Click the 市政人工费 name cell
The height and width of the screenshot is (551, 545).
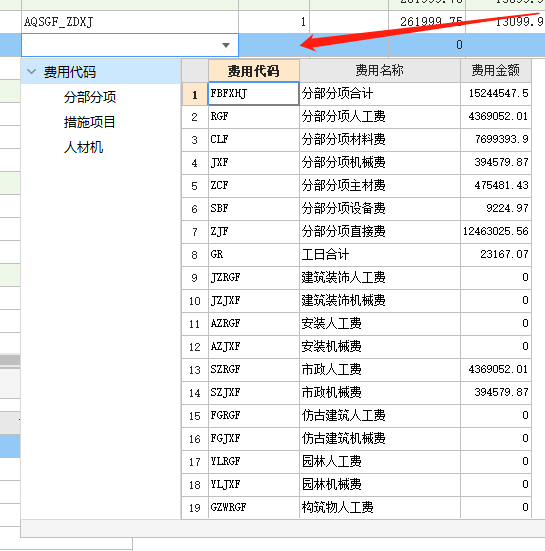click(379, 370)
